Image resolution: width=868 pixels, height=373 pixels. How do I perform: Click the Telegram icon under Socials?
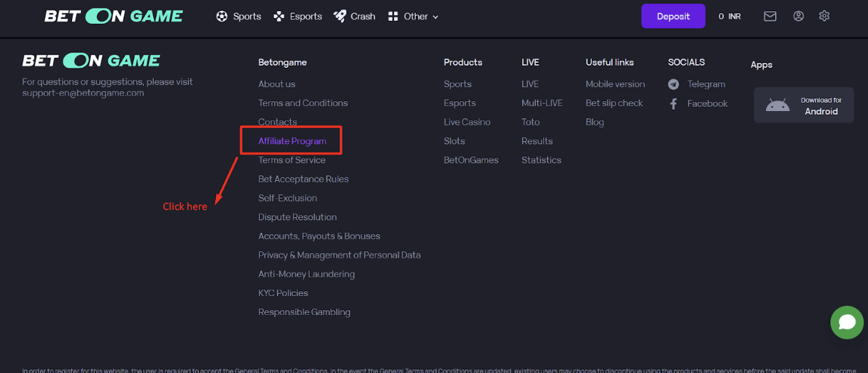(674, 85)
